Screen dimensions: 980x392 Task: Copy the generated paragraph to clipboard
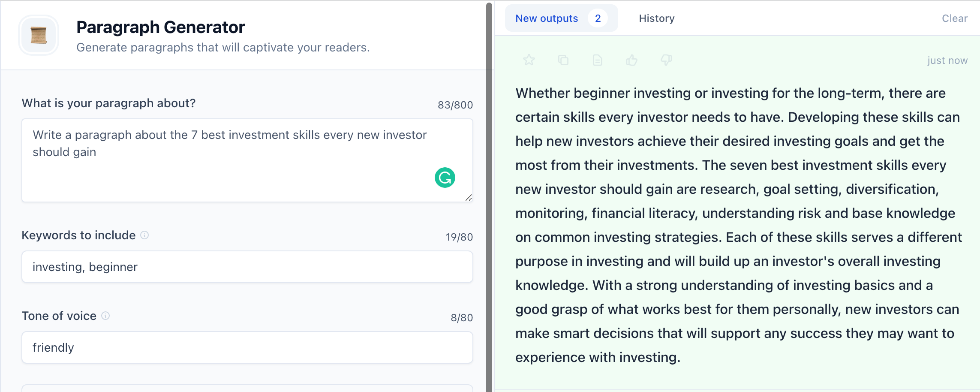point(563,60)
